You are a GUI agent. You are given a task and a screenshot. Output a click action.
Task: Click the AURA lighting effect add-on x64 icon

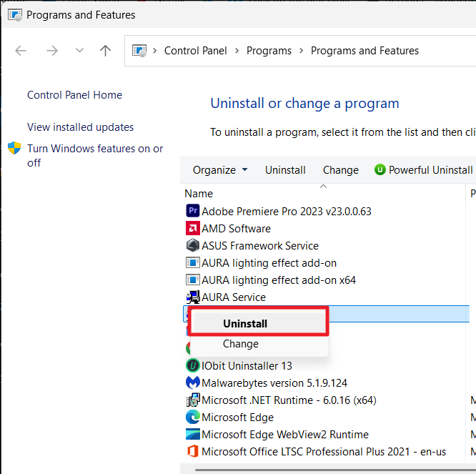[x=193, y=280]
